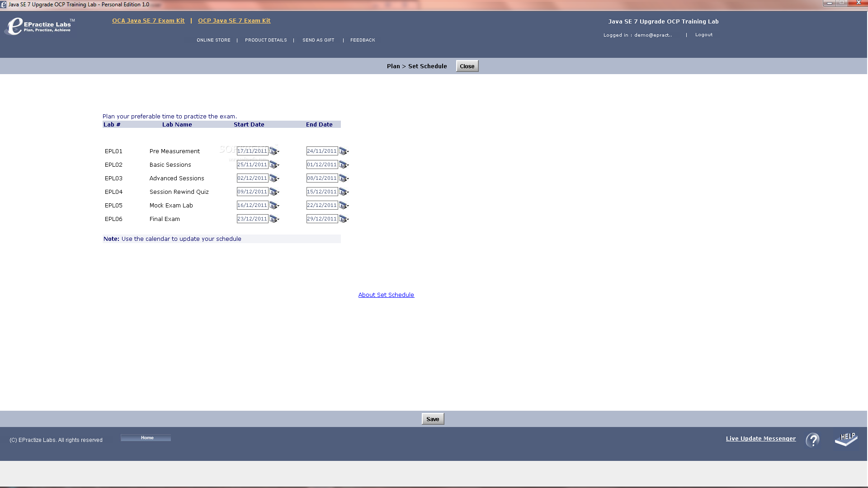Select the EPL03 lab number
Viewport: 868px width, 488px height.
(113, 178)
